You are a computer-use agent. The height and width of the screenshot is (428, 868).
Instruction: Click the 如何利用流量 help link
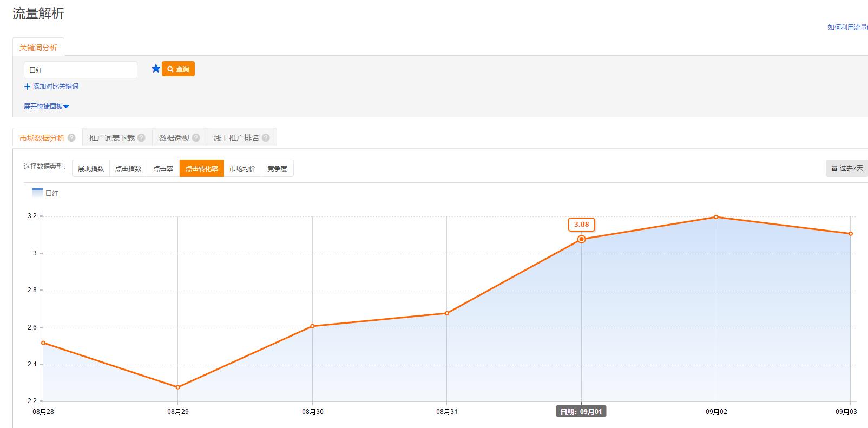click(847, 27)
